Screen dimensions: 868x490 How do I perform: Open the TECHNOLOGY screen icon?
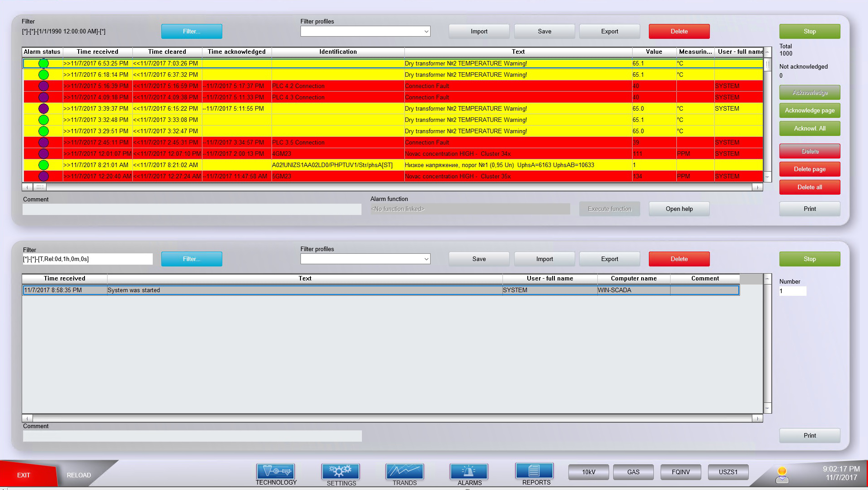[276, 471]
